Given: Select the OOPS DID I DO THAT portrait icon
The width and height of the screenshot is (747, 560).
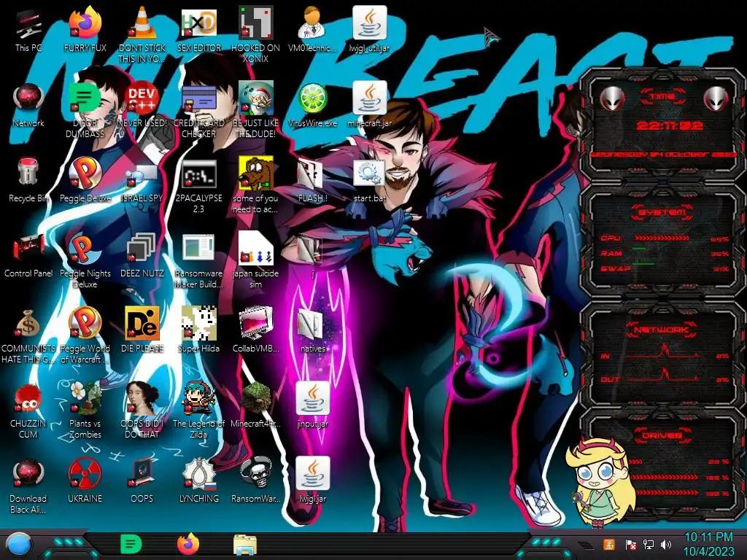Looking at the screenshot, I should tap(142, 399).
